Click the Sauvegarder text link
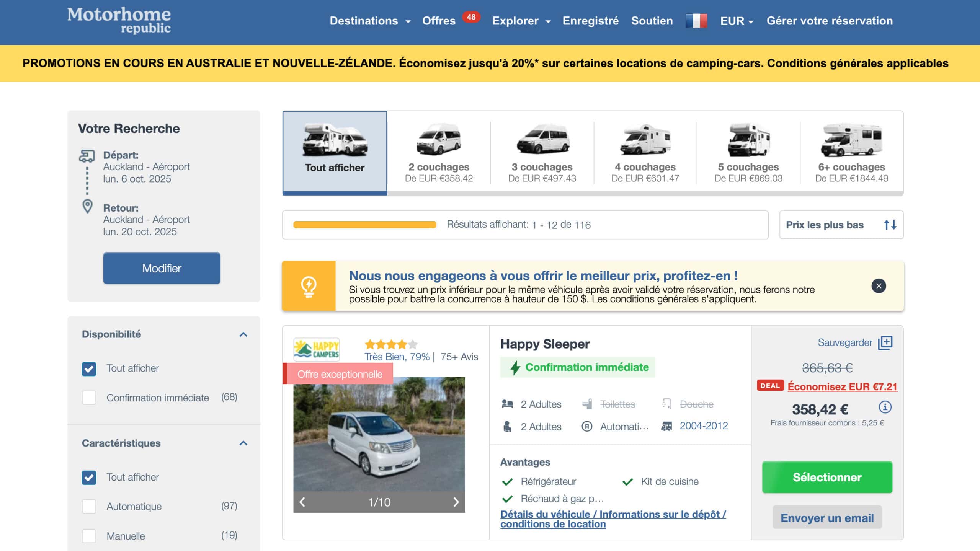980x551 pixels. click(x=845, y=342)
